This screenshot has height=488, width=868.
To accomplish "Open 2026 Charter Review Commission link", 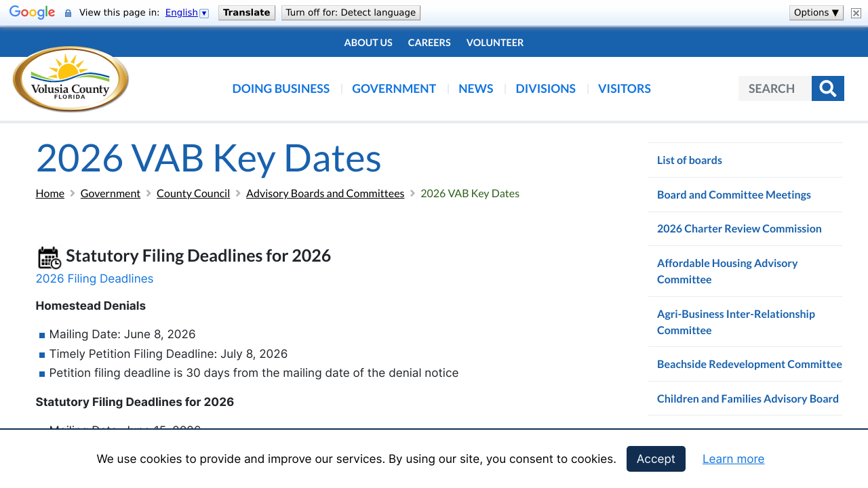I will coord(739,228).
